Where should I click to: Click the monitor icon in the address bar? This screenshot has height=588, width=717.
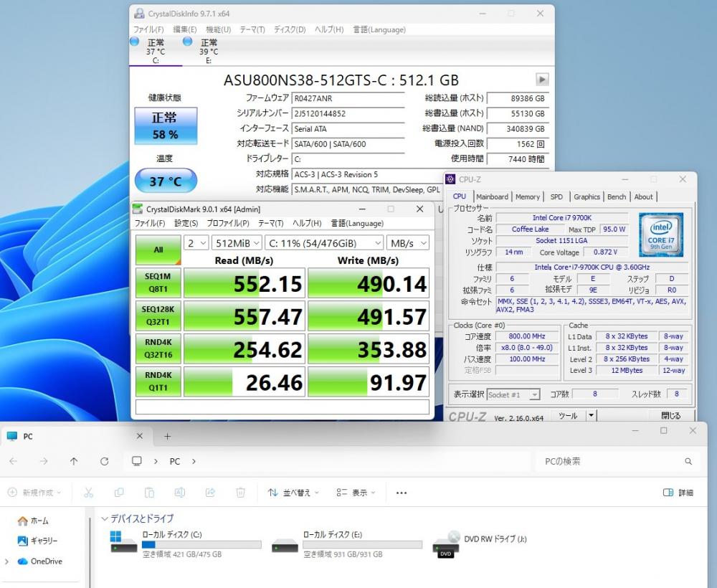[x=136, y=461]
